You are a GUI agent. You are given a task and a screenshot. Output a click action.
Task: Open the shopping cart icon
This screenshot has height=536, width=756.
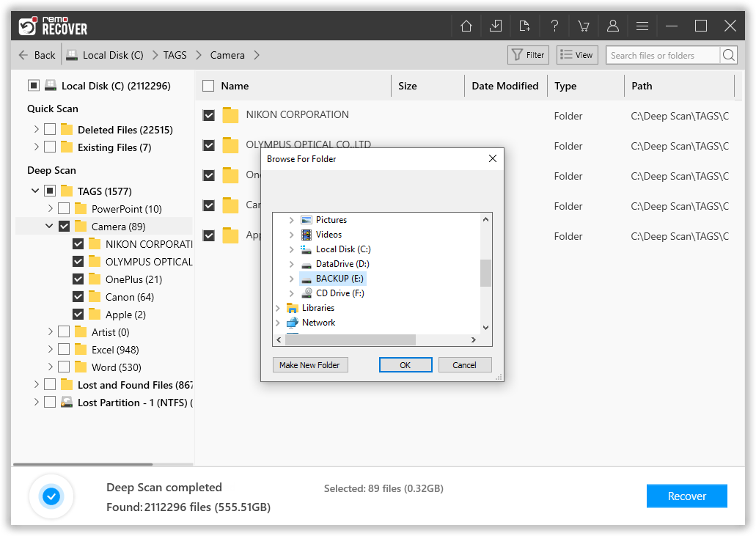[584, 26]
